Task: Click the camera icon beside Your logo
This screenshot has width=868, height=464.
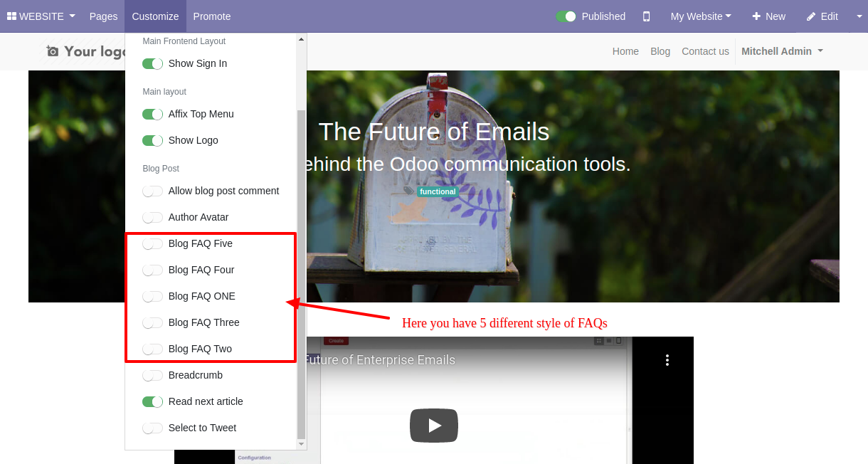Action: tap(53, 51)
